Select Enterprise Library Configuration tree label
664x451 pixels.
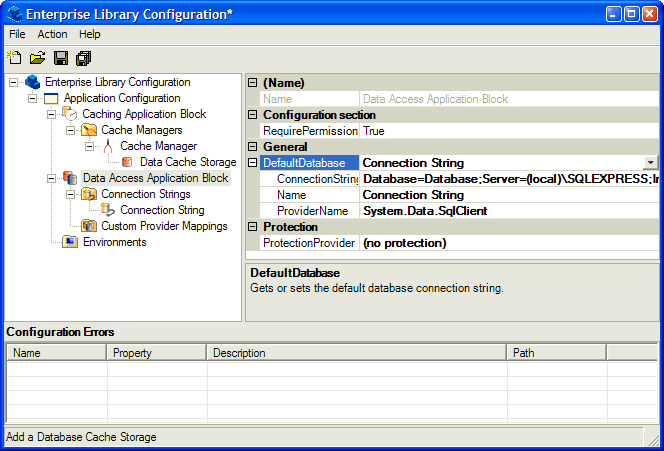[118, 82]
